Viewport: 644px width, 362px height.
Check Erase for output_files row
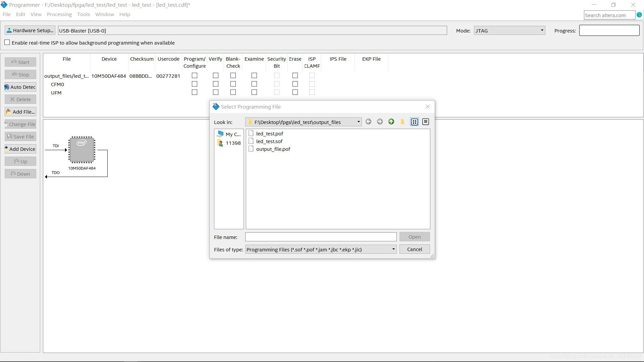[295, 75]
